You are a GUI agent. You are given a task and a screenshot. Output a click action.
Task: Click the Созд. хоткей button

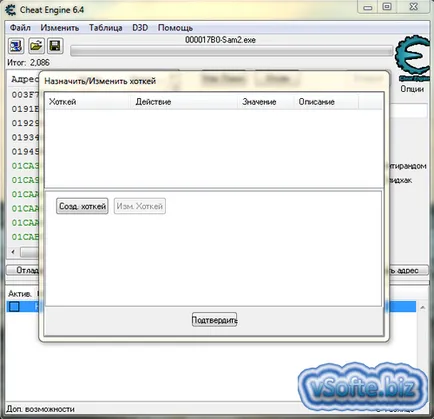pos(82,206)
